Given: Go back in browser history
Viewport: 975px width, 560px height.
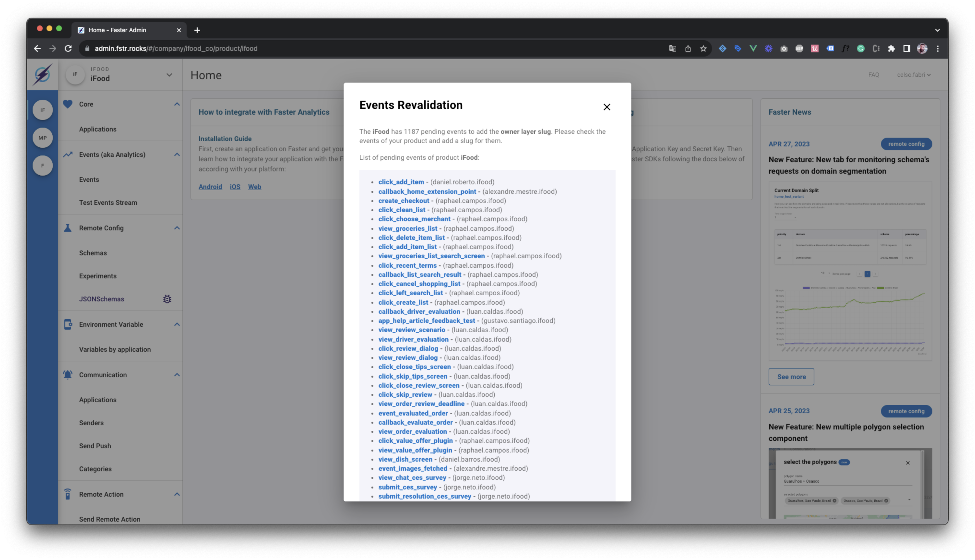Looking at the screenshot, I should point(37,48).
